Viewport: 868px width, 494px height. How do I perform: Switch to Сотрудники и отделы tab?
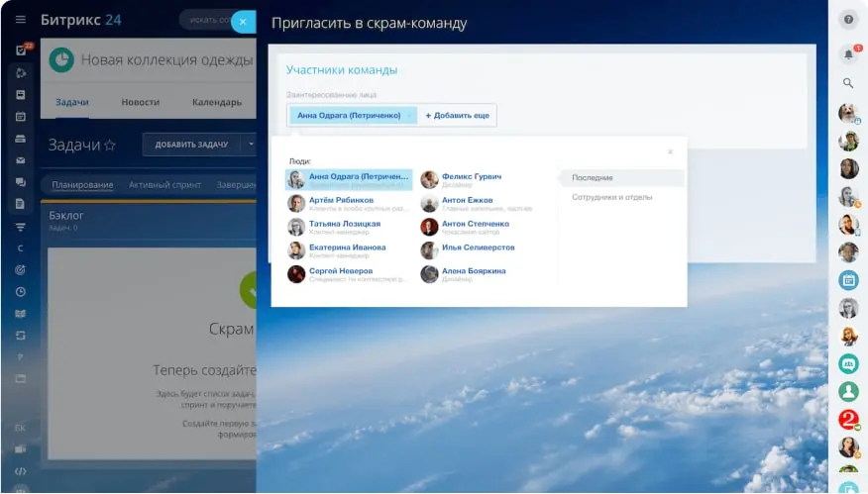pos(611,197)
